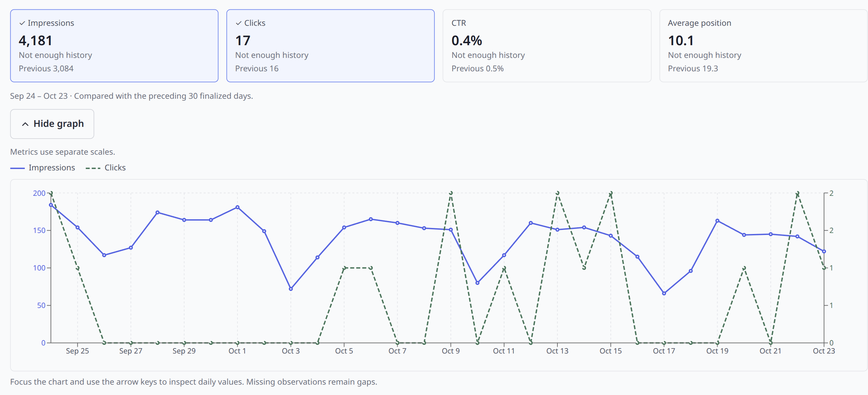Select the Oct 11 clicks data point
868x395 pixels.
(504, 268)
